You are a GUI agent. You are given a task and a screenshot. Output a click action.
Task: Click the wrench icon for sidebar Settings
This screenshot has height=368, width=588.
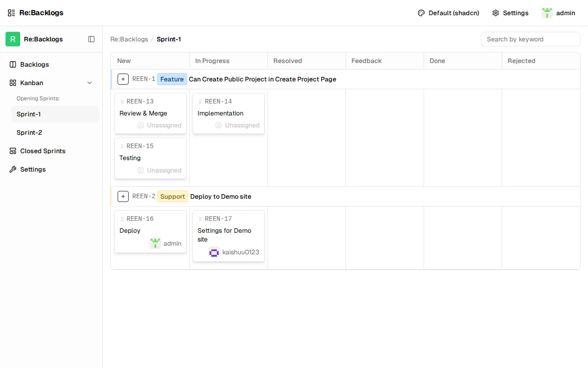point(13,169)
